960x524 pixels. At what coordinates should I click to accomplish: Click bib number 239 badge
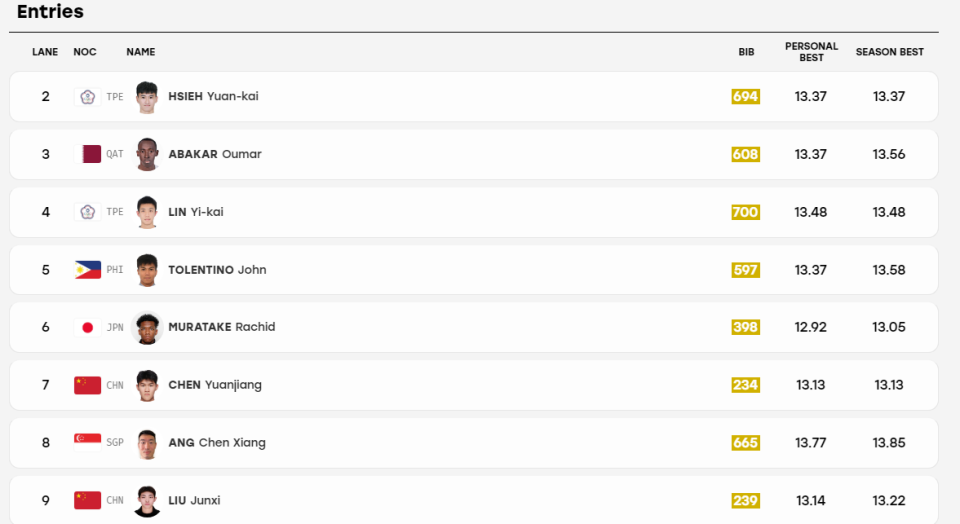point(745,501)
